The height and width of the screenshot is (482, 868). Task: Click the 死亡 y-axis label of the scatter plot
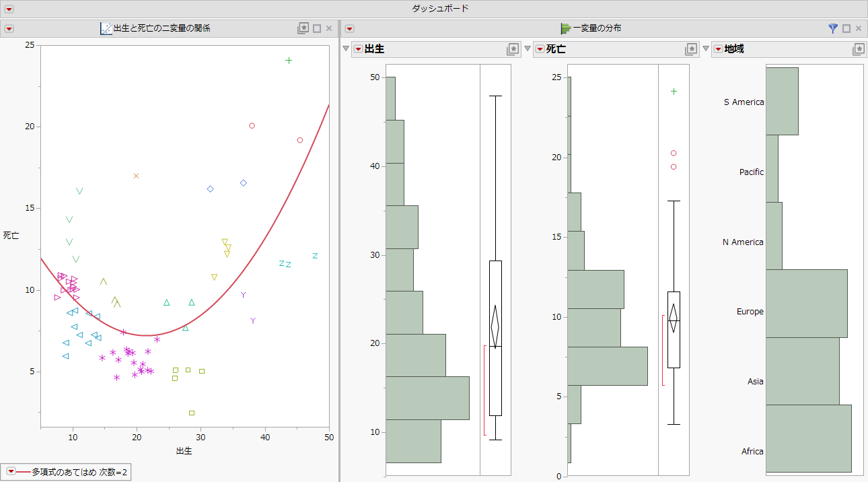11,236
